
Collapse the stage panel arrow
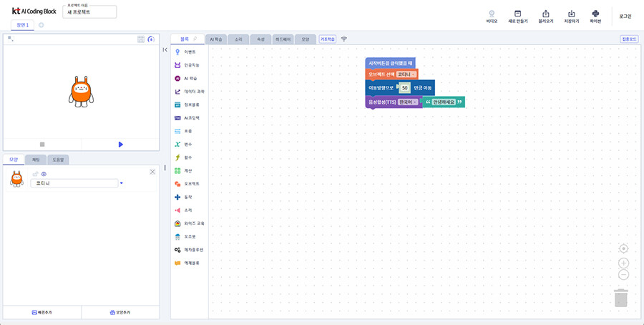pos(165,49)
